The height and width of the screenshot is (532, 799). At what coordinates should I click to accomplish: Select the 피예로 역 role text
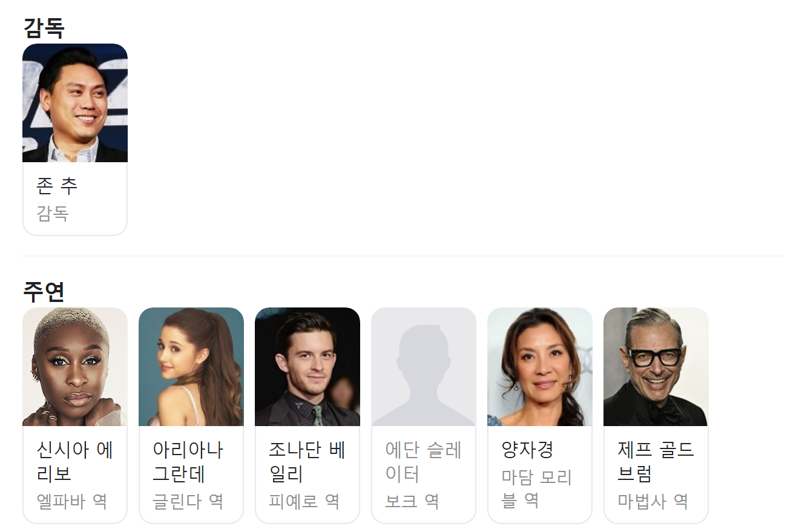click(x=304, y=501)
